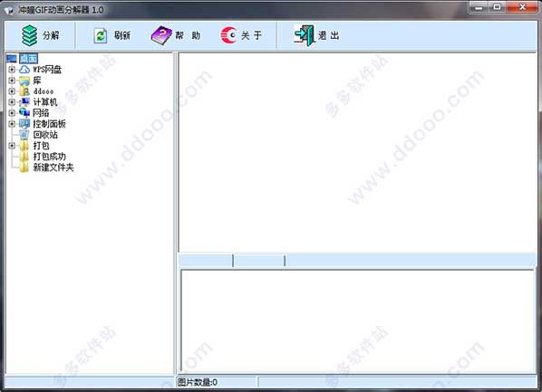
Task: Expand the ddooo user tree node
Action: (12, 91)
